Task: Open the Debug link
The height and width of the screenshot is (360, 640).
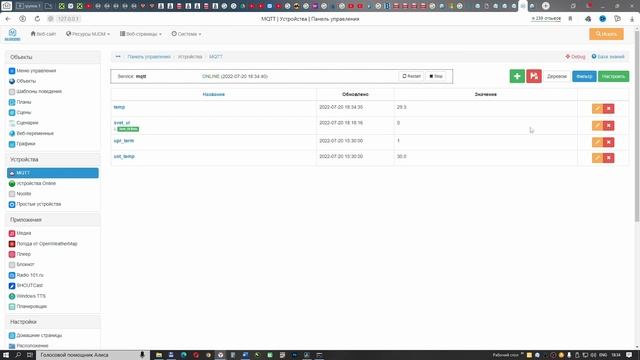Action: coord(575,57)
